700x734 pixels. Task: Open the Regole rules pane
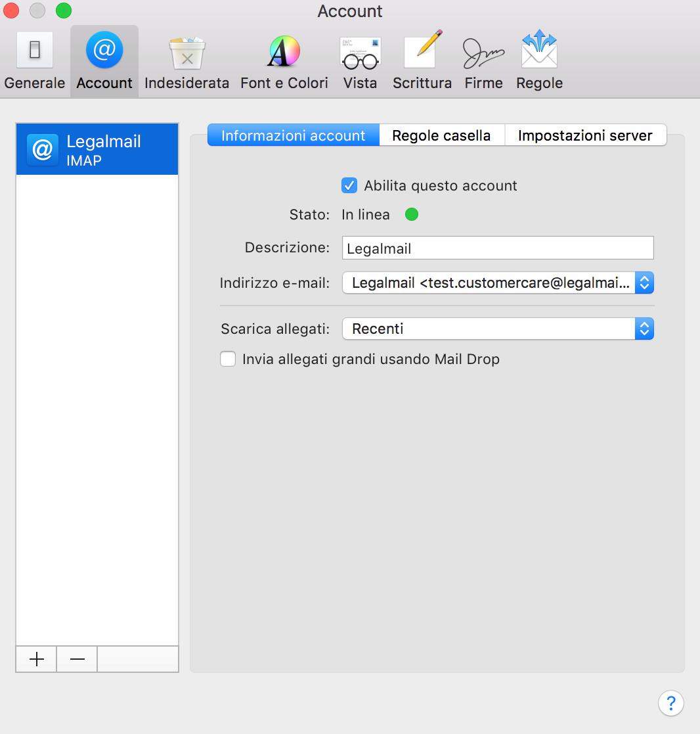(539, 62)
